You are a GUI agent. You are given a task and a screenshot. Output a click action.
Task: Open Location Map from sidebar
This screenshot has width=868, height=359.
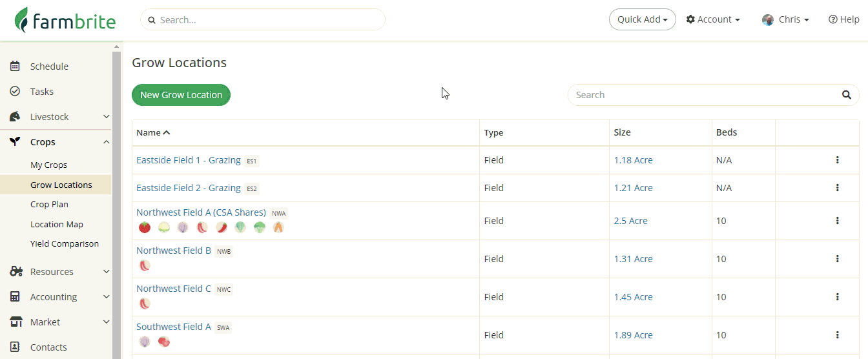pyautogui.click(x=57, y=224)
